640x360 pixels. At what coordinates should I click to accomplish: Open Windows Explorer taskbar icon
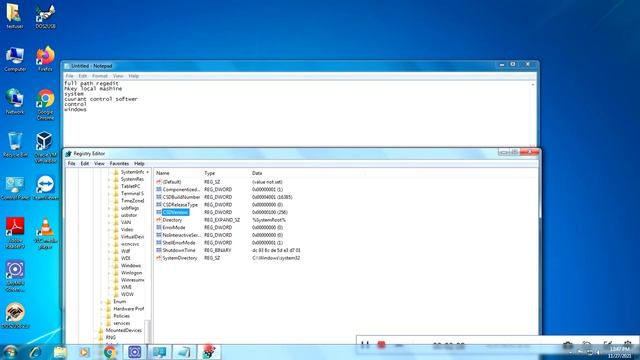[60, 352]
